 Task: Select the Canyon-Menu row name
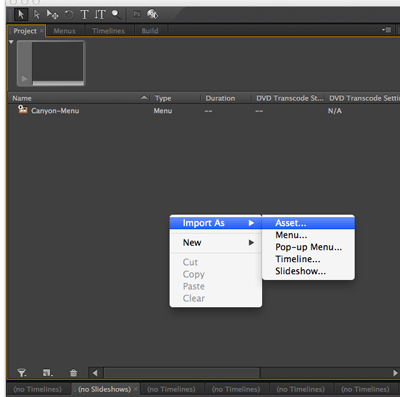tap(55, 111)
